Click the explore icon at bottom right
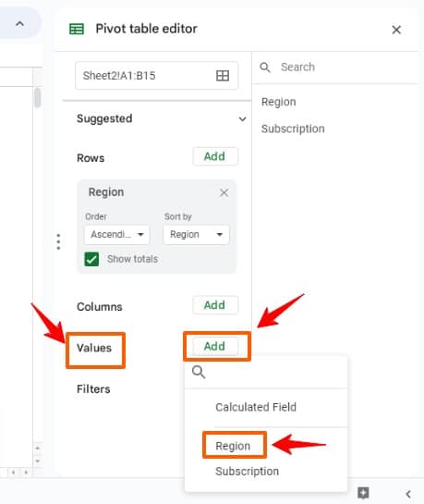Viewport: 424px width, 504px height. coord(363,493)
